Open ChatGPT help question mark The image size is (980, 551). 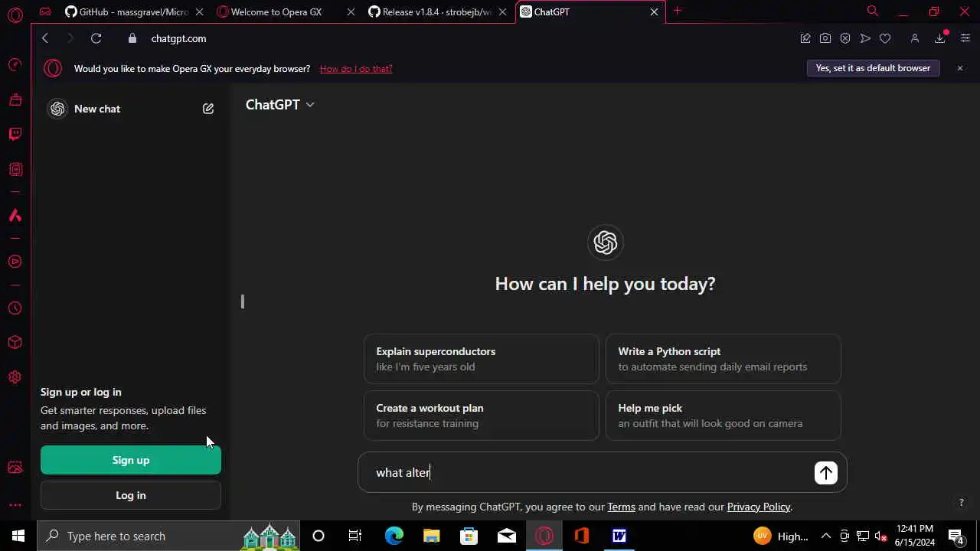(x=962, y=503)
